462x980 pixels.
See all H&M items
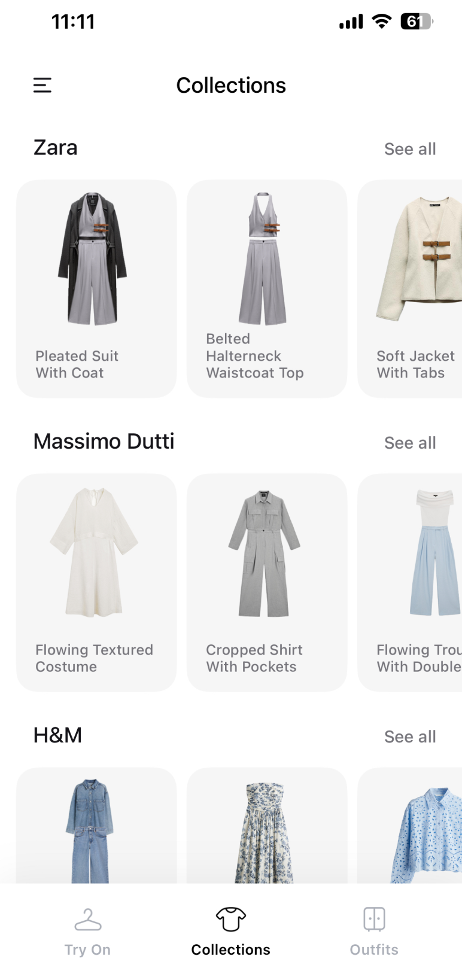[x=410, y=736]
